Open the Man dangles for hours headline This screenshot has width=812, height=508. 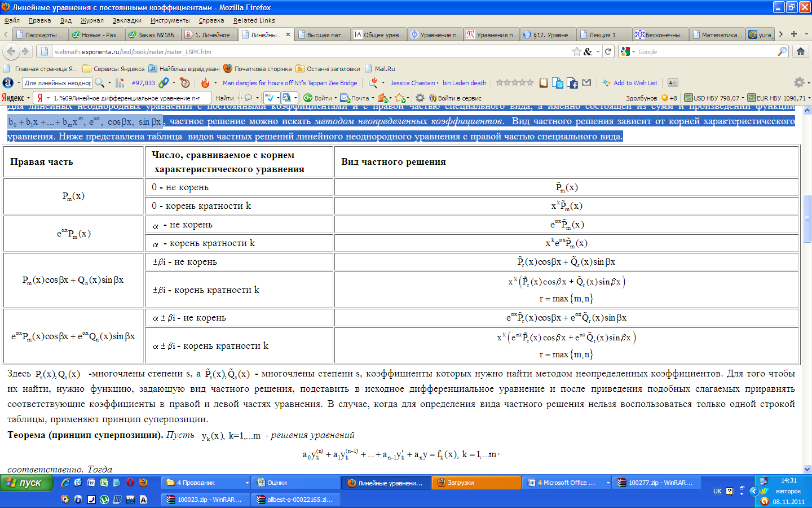[x=290, y=83]
